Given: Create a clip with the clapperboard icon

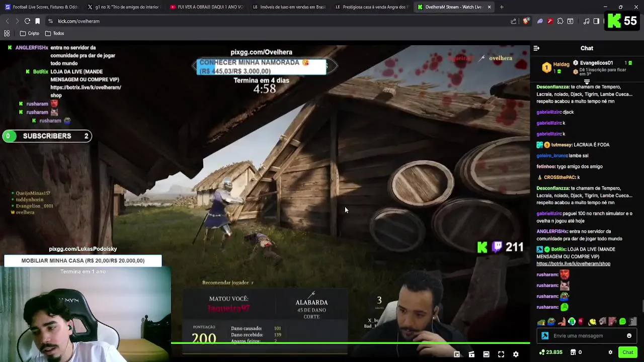Looking at the screenshot, I should tap(471, 354).
